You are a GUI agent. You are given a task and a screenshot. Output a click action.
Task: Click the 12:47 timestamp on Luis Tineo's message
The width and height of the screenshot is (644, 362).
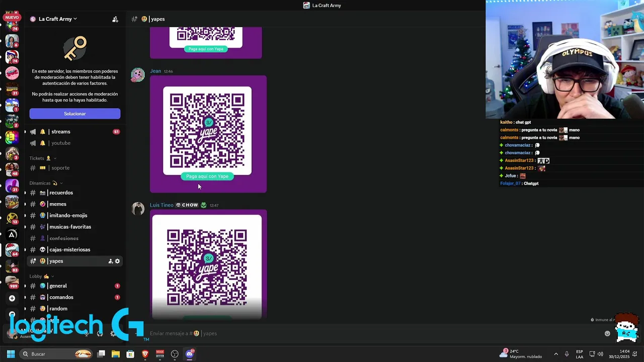pyautogui.click(x=214, y=205)
